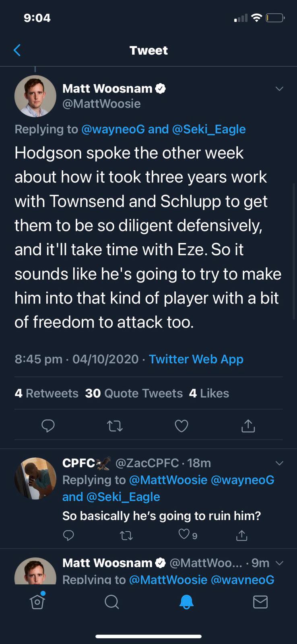
Task: Retweet the main Hodgson tweet
Action: [115, 425]
